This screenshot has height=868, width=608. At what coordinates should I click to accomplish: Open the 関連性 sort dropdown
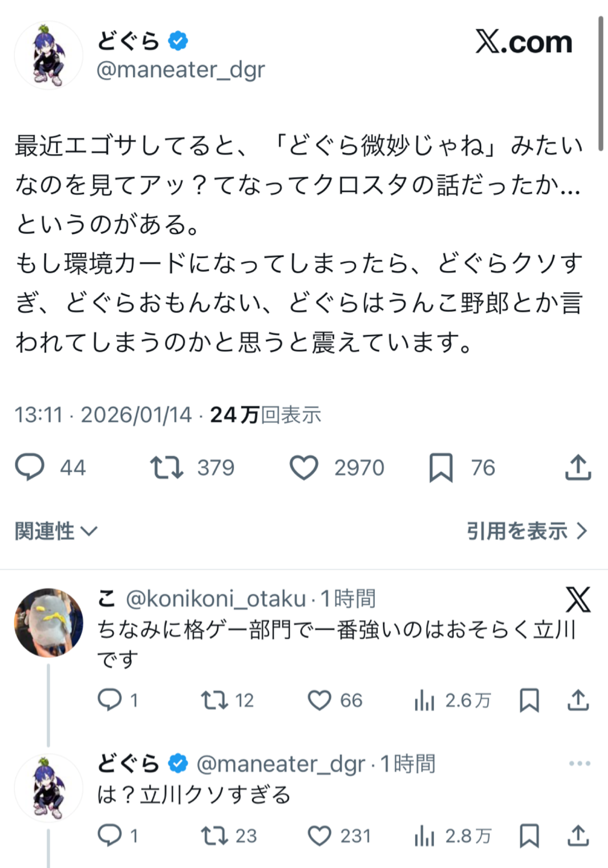click(x=56, y=531)
